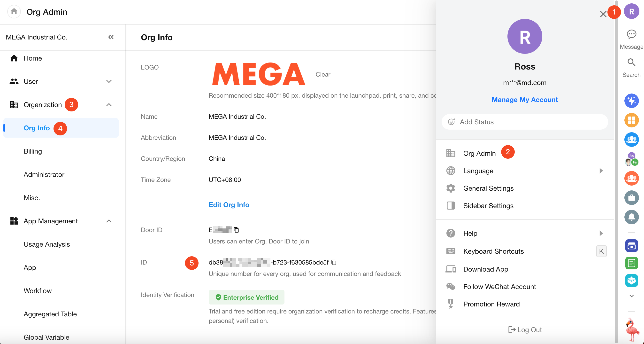The image size is (644, 344).
Task: Copy the organization ID
Action: [334, 262]
